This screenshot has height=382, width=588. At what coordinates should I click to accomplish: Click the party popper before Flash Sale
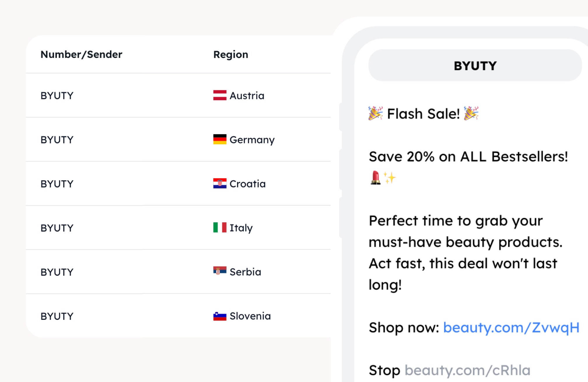[x=375, y=113]
